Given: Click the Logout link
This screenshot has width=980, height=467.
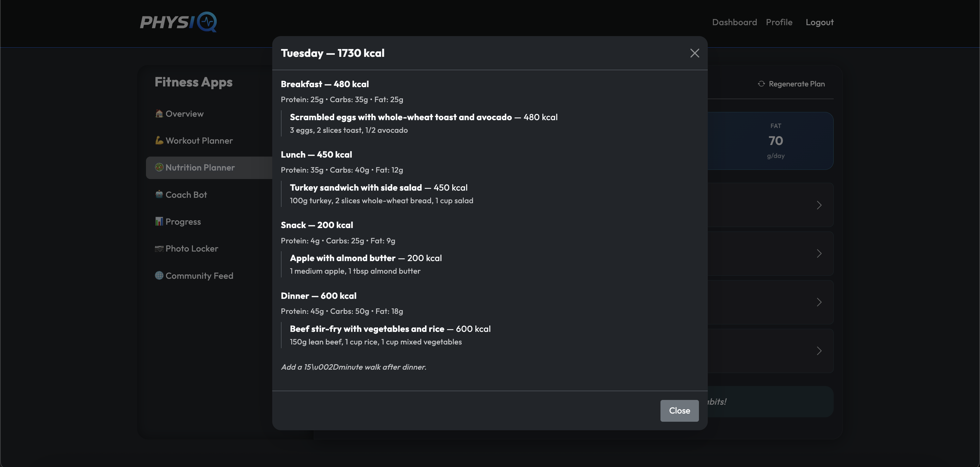Looking at the screenshot, I should pos(819,22).
